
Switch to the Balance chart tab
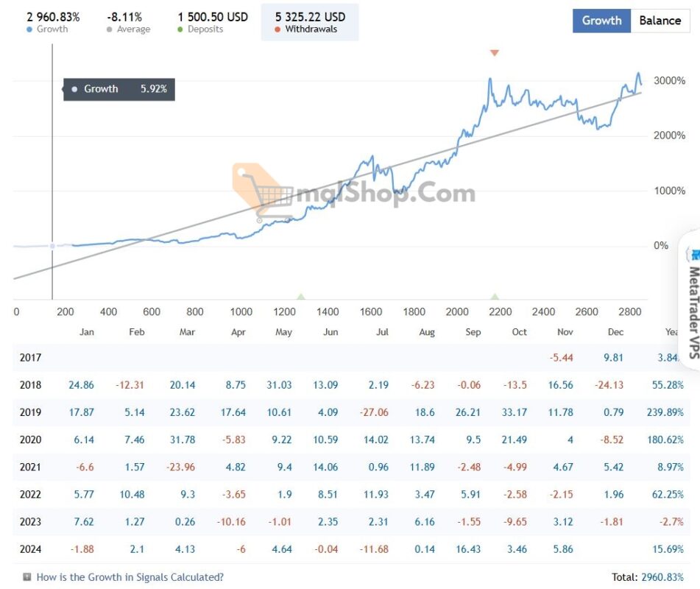660,21
